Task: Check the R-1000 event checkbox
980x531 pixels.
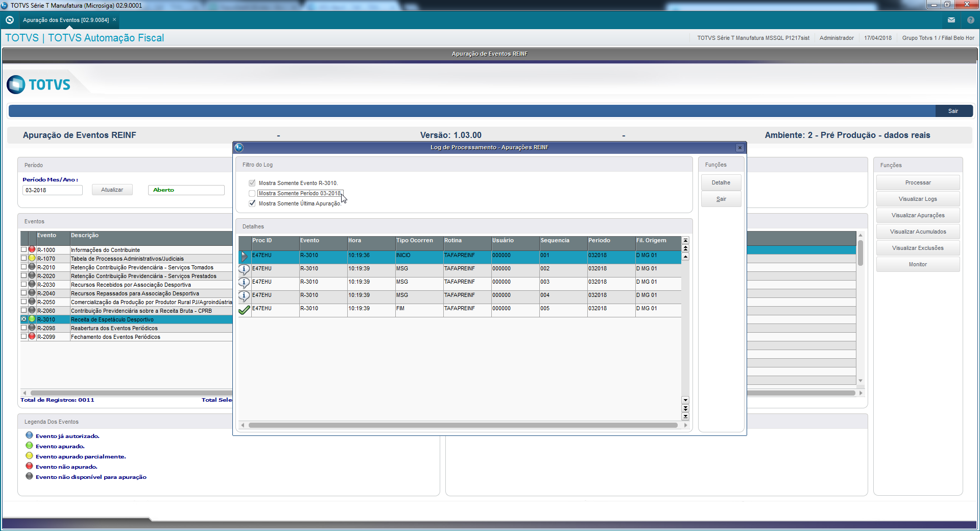Action: tap(23, 249)
